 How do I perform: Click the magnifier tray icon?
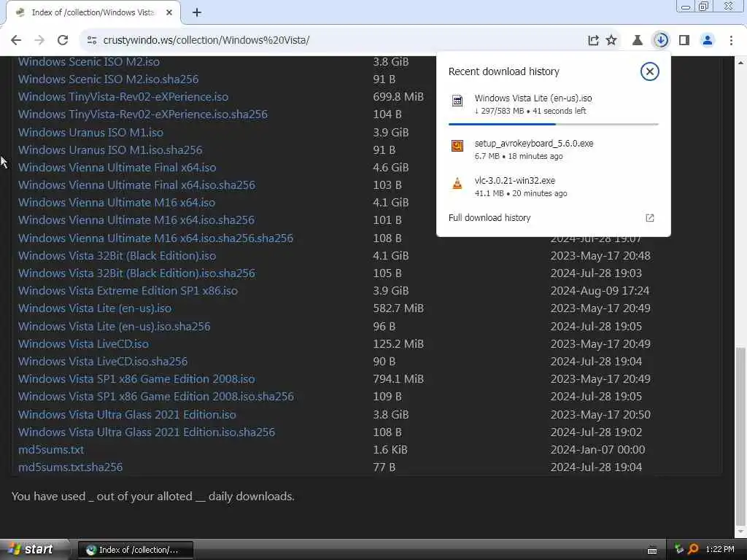(693, 550)
